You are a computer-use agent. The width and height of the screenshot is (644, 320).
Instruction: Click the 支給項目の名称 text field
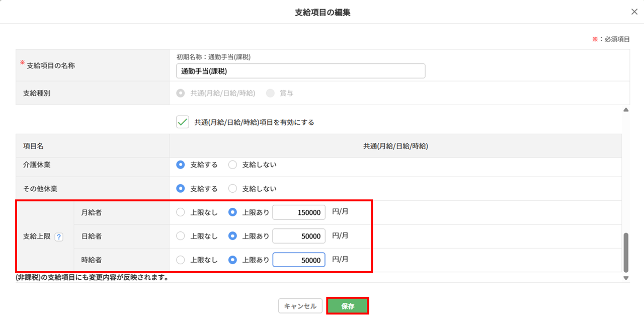(x=300, y=71)
